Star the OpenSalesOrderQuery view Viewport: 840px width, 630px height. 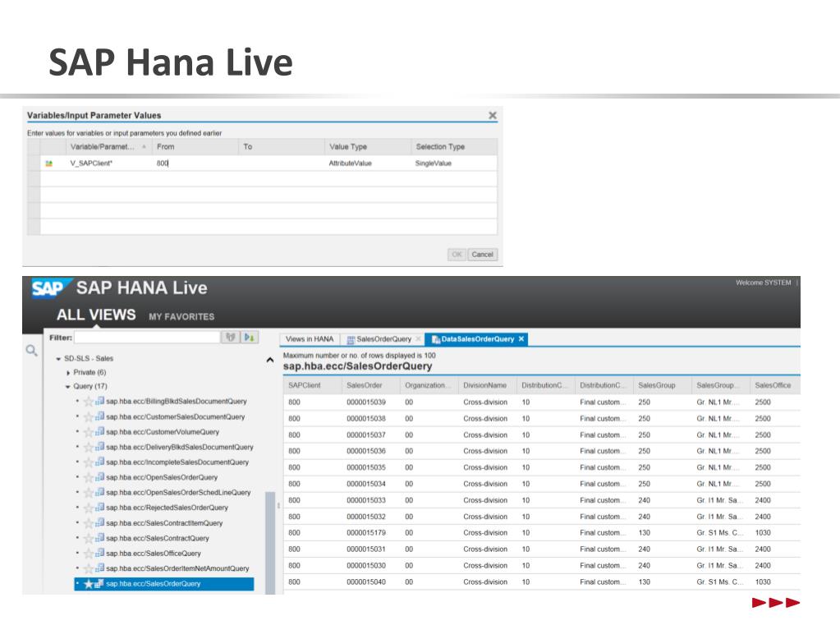coord(89,477)
